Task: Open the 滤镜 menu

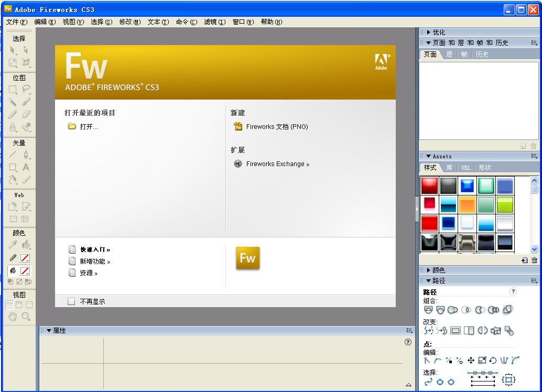Action: click(x=215, y=22)
